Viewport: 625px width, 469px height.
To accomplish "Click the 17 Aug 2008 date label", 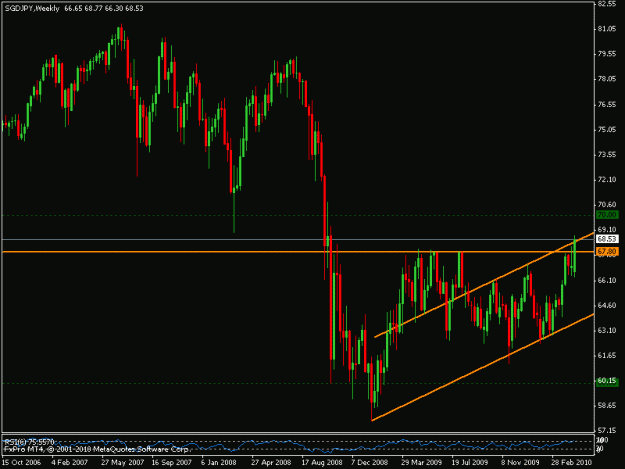I will click(x=322, y=463).
